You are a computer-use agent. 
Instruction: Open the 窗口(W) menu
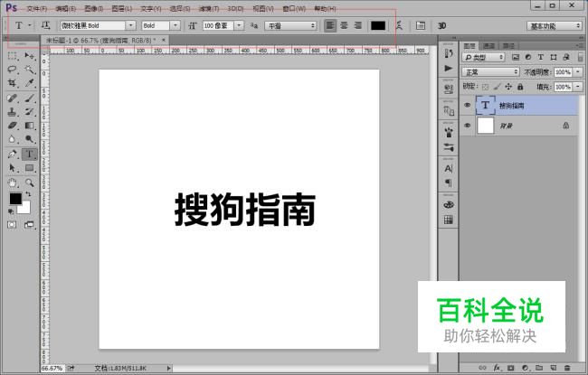point(294,8)
